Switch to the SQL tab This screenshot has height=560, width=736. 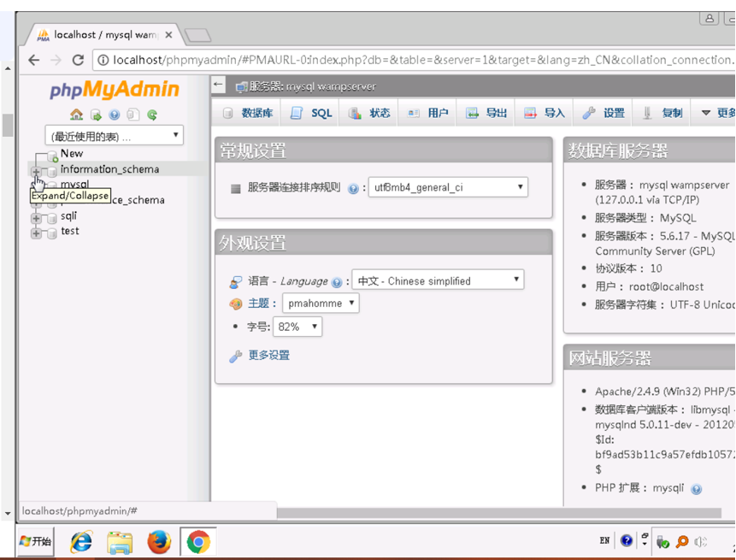click(310, 113)
